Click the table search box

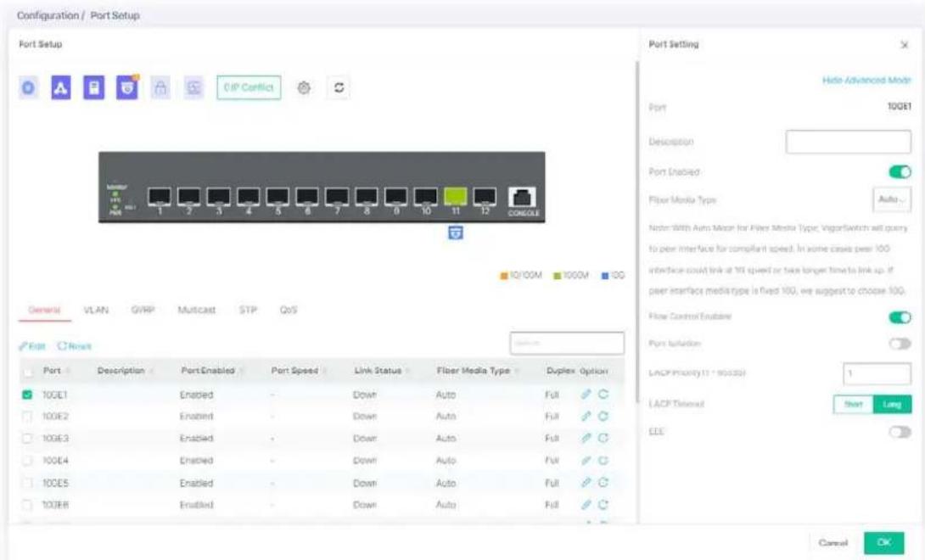point(567,343)
